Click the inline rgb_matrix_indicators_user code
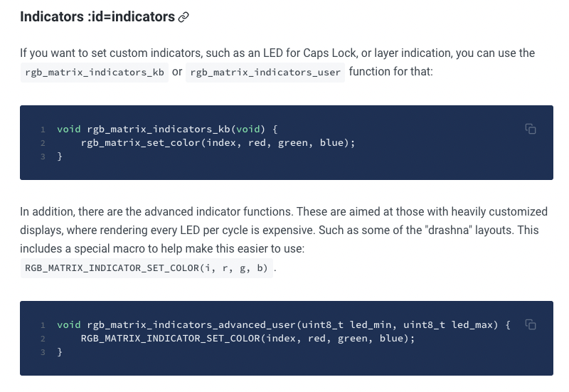Image resolution: width=569 pixels, height=392 pixels. coord(265,73)
